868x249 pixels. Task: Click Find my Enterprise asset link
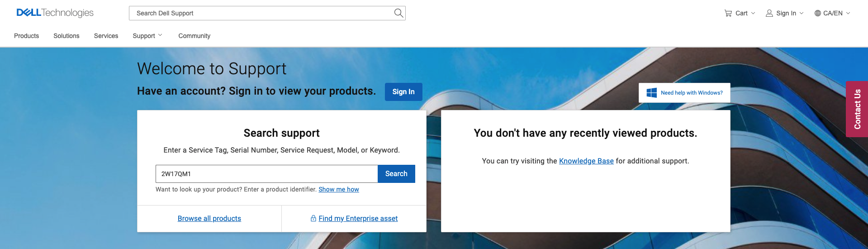coord(358,219)
